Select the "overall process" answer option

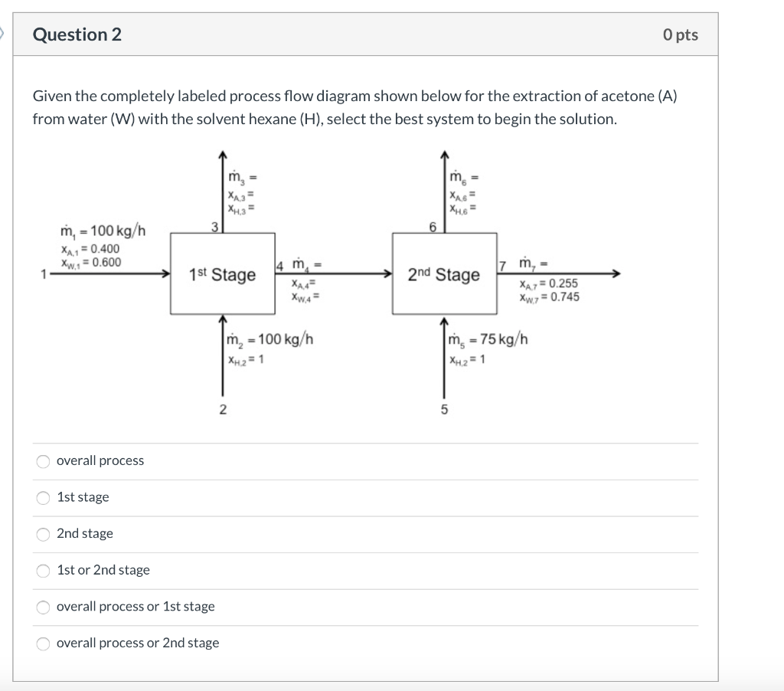44,460
